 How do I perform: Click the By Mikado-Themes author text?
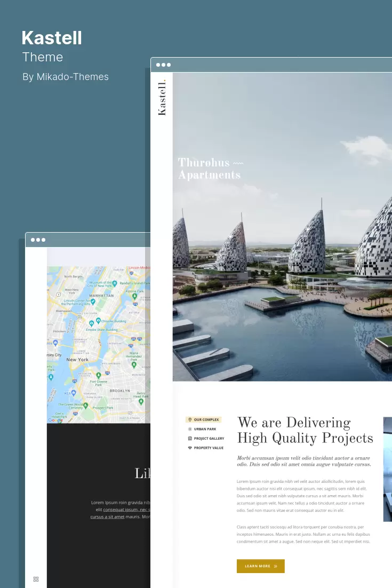[66, 77]
